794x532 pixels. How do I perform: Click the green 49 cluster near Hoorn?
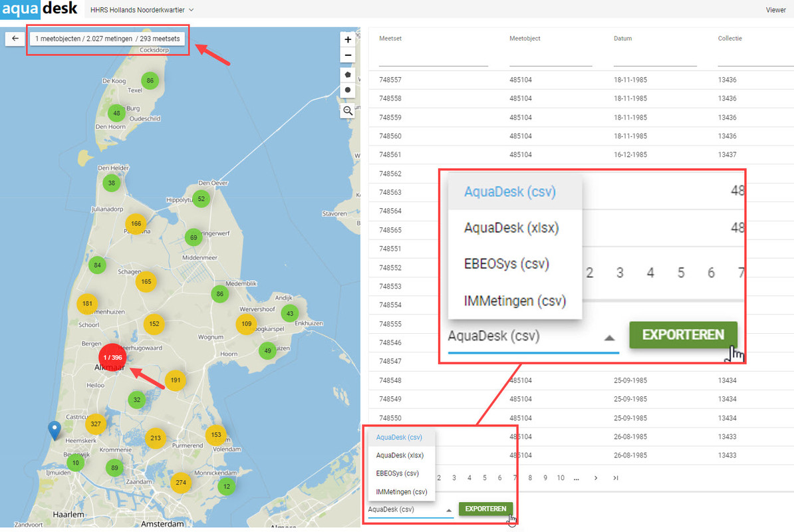tap(267, 350)
